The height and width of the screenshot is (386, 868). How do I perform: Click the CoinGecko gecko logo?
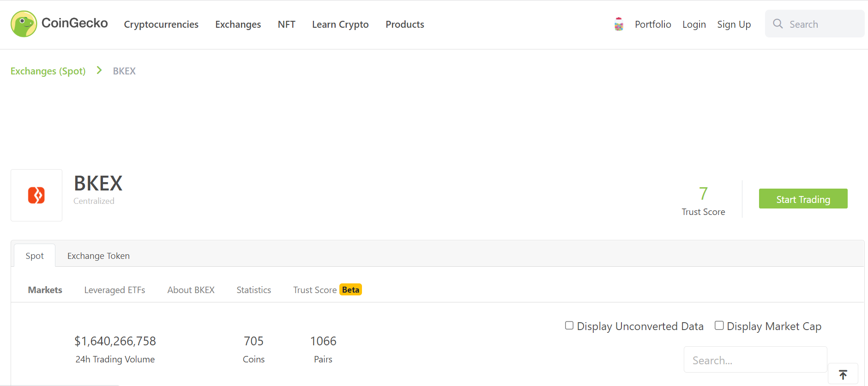coord(24,24)
